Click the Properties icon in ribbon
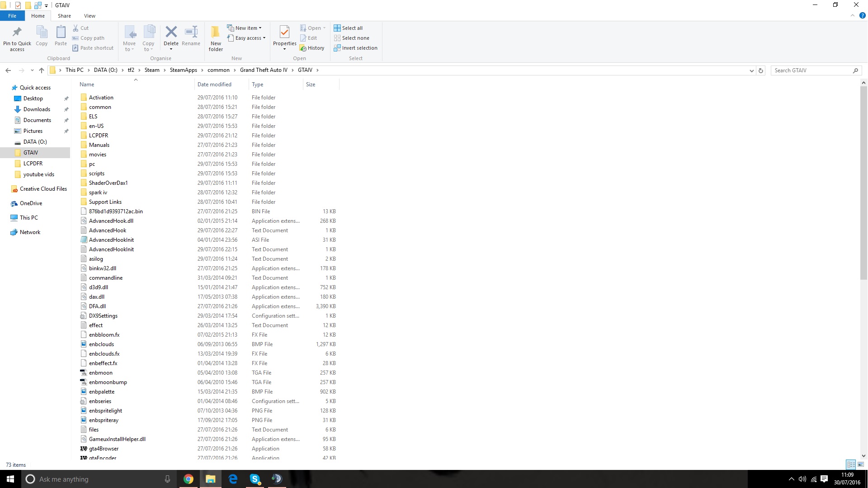Viewport: 868px width, 488px height. pos(284,32)
